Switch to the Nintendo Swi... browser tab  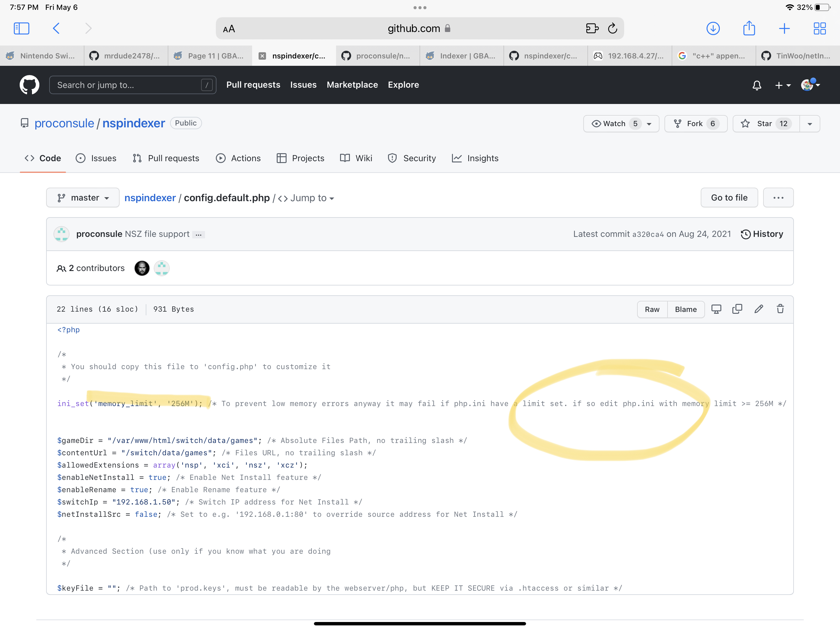pos(42,56)
